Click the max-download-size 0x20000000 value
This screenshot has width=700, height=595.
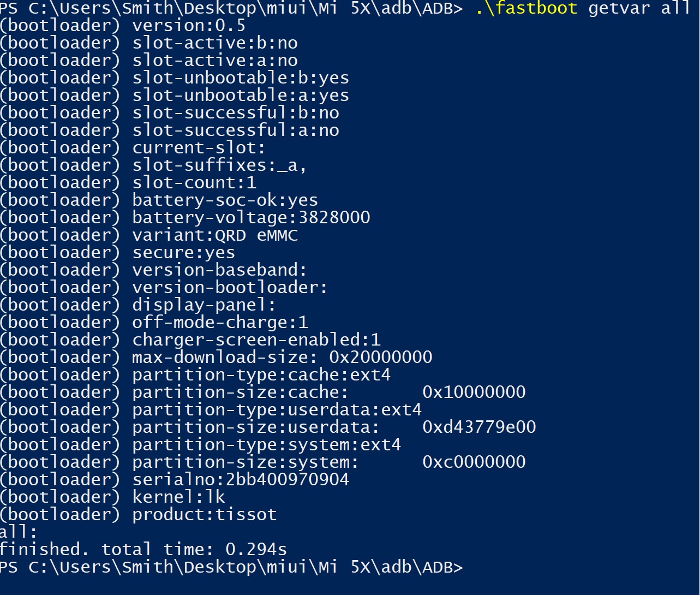pyautogui.click(x=381, y=357)
